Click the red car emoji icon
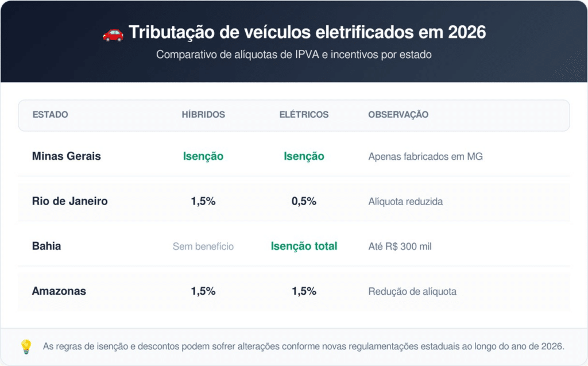Image resolution: width=588 pixels, height=366 pixels. coord(113,34)
